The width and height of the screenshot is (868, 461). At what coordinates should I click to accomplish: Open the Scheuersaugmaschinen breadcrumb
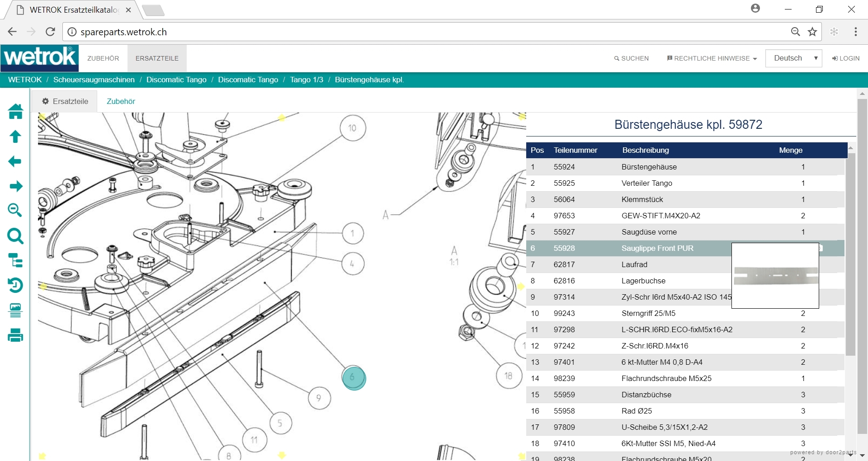click(94, 80)
